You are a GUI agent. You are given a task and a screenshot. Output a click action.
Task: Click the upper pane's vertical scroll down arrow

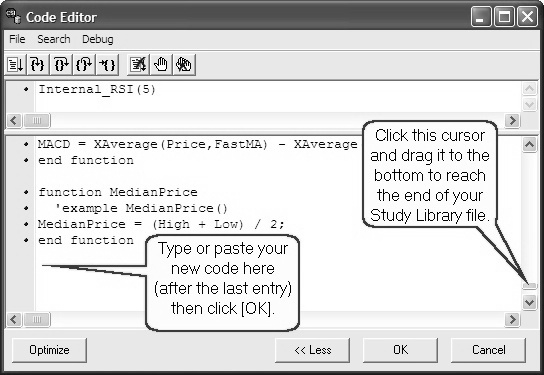(529, 104)
